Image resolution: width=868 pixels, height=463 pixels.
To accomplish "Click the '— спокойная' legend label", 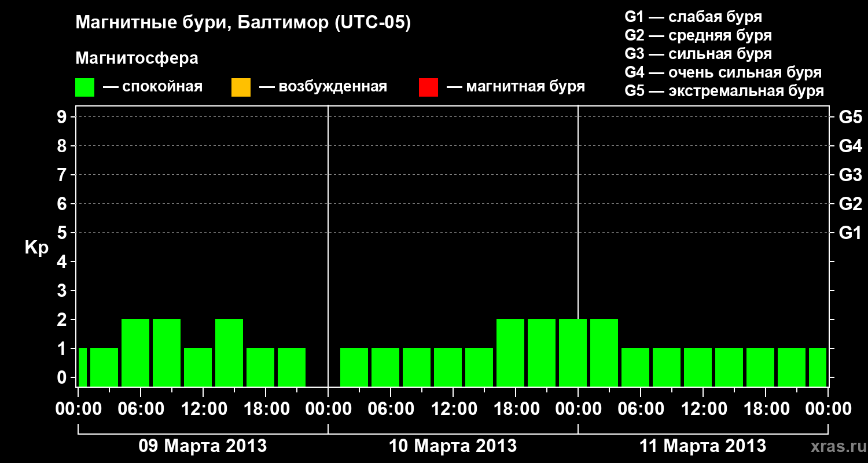I will coord(153,87).
